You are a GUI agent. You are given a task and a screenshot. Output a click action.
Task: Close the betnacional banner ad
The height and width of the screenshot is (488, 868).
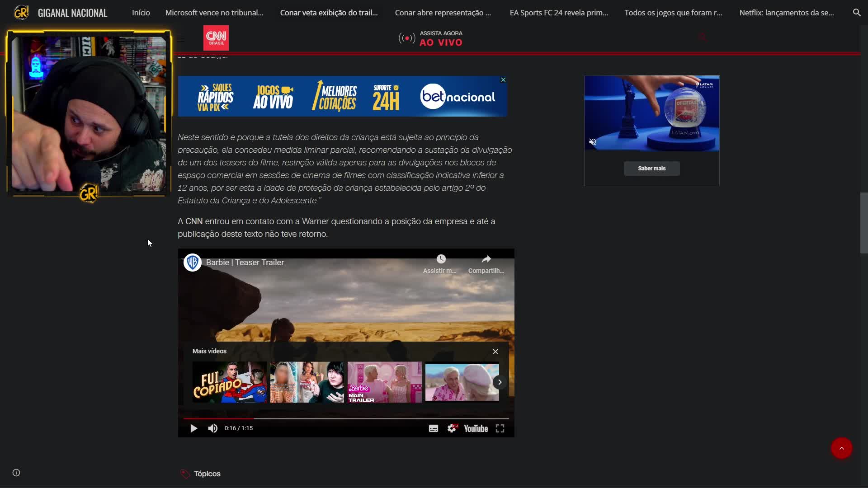[x=503, y=80]
